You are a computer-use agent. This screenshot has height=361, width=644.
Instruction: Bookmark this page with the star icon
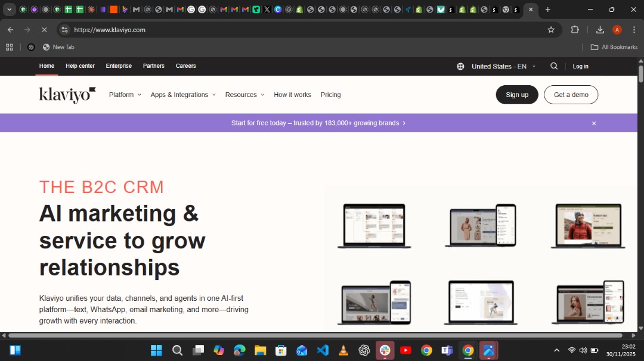[551, 30]
